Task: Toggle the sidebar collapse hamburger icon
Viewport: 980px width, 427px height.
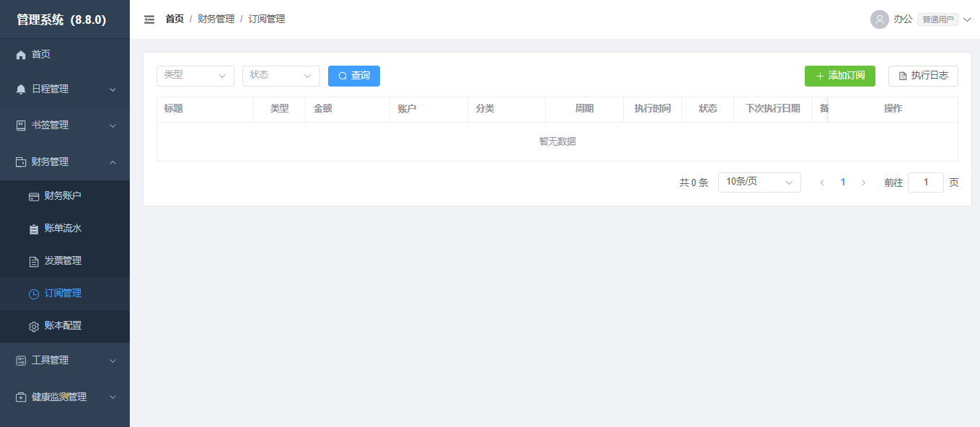Action: pos(149,19)
